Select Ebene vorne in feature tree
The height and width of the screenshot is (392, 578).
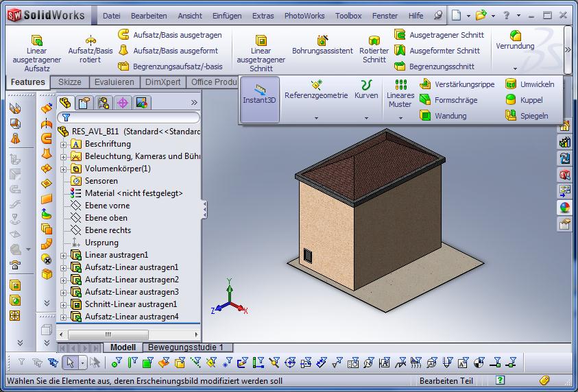pos(107,206)
